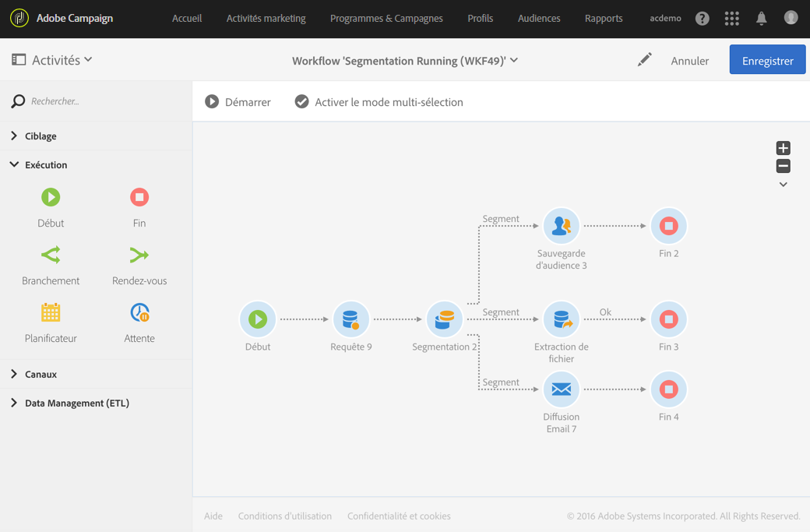Click the Extraction de fichier node
Image resolution: width=810 pixels, height=532 pixels.
tap(561, 319)
